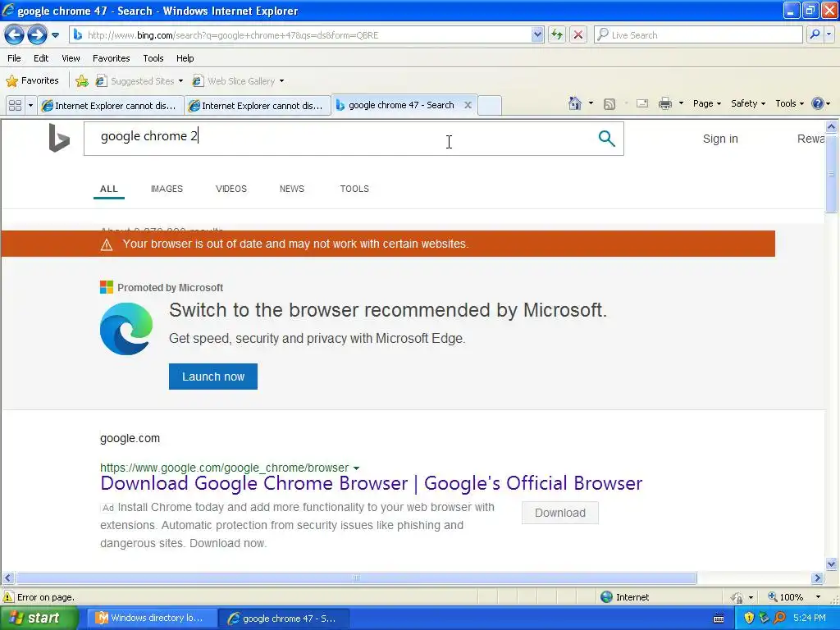Click the Read Mail icon
The height and width of the screenshot is (630, 840).
click(x=641, y=103)
